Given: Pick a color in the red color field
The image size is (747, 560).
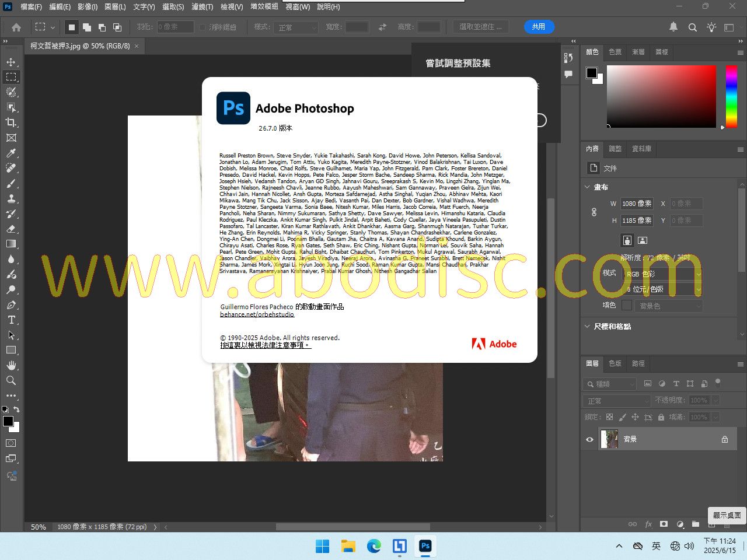Looking at the screenshot, I should 661,96.
